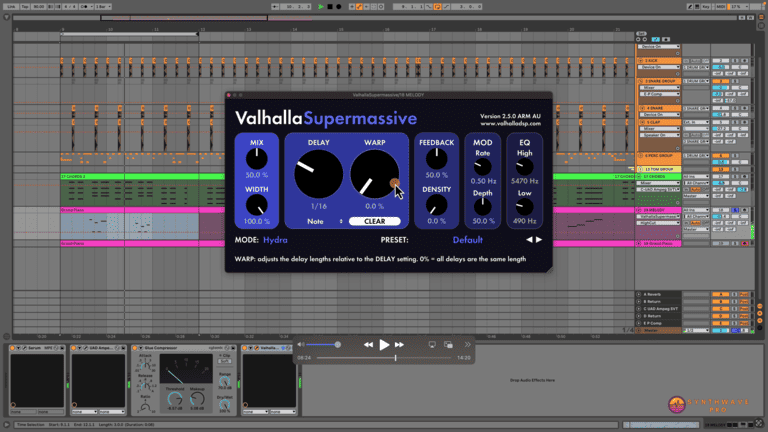Enable Draw Mode pencil icon
768x432 pixels.
click(x=690, y=7)
